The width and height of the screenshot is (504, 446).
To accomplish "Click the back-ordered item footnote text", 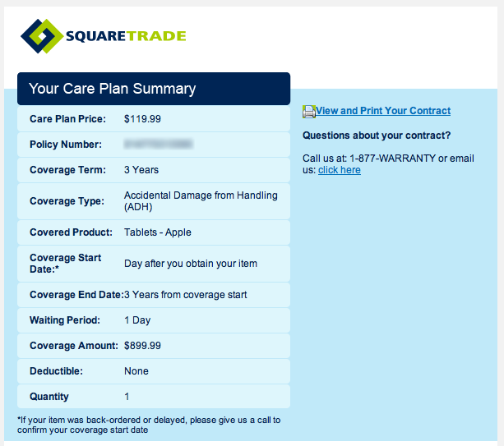I will 149,425.
